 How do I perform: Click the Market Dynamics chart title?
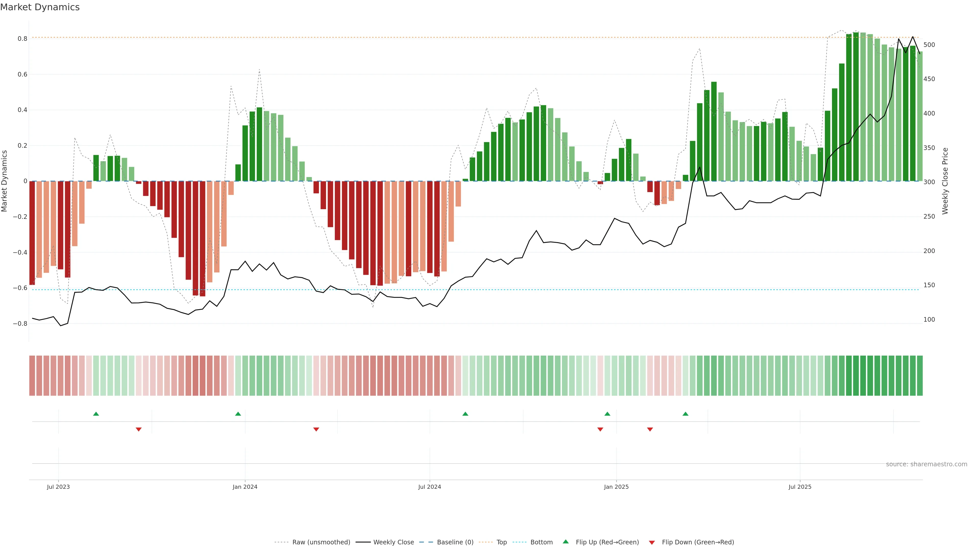click(40, 7)
